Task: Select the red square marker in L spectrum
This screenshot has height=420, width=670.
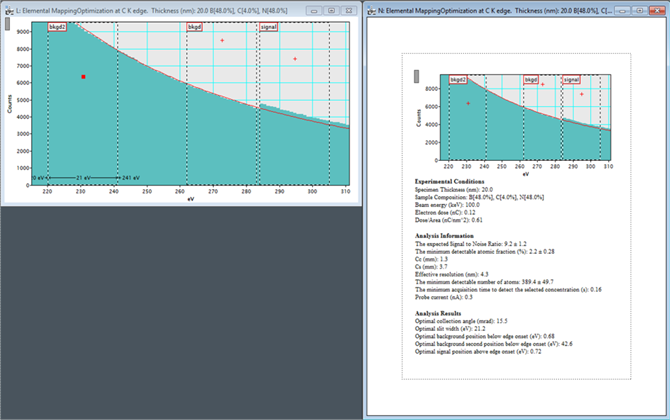Action: pos(83,76)
